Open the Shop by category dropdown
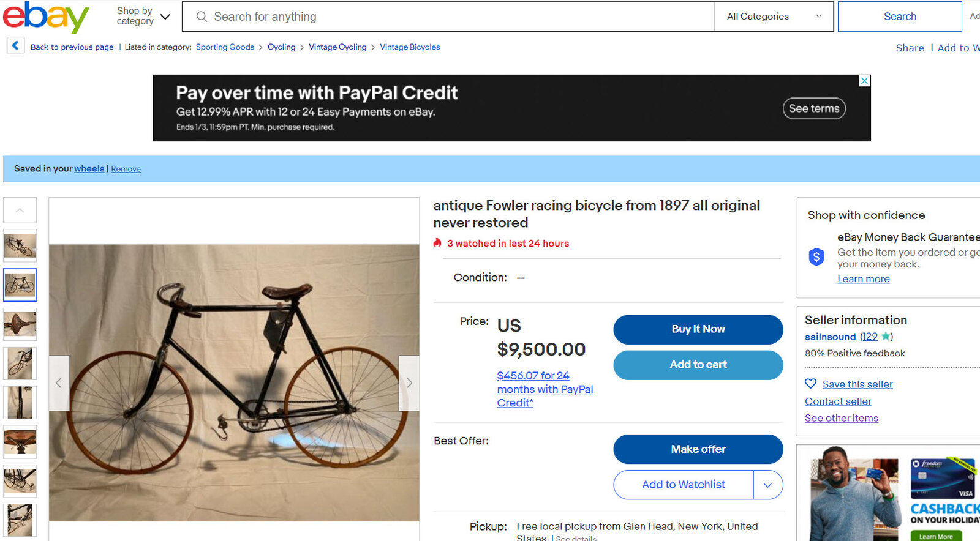980x541 pixels. [142, 17]
